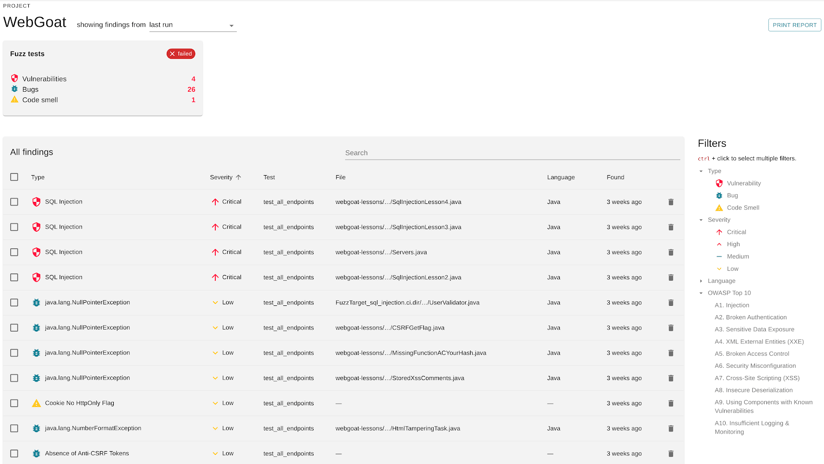Sort findings by File column header
This screenshot has height=464, width=824.
tap(341, 177)
